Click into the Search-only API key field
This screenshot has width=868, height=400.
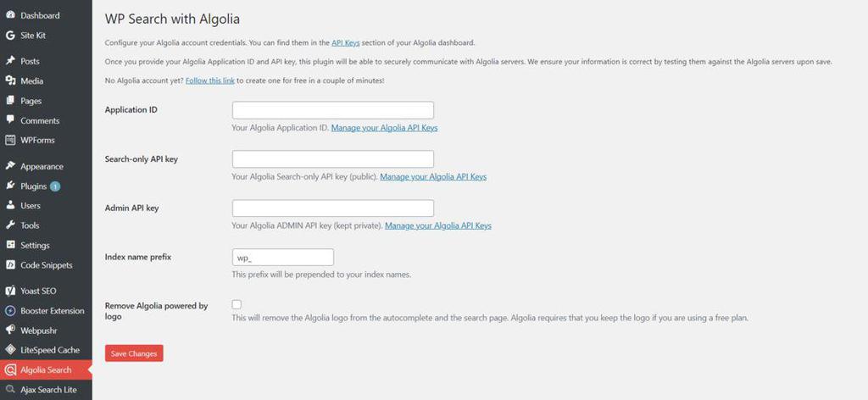click(x=332, y=159)
